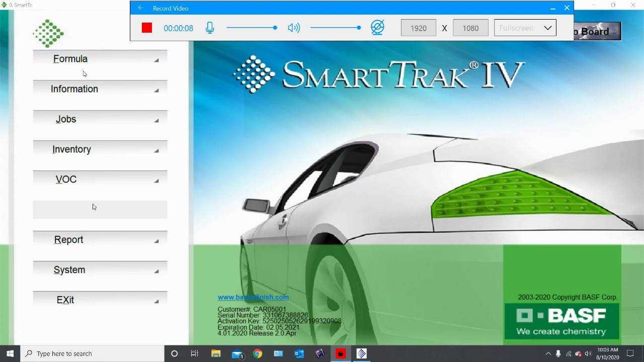Viewport: 644px width, 362px height.
Task: Switch to SmartTrak in the taskbar
Action: tap(361, 353)
